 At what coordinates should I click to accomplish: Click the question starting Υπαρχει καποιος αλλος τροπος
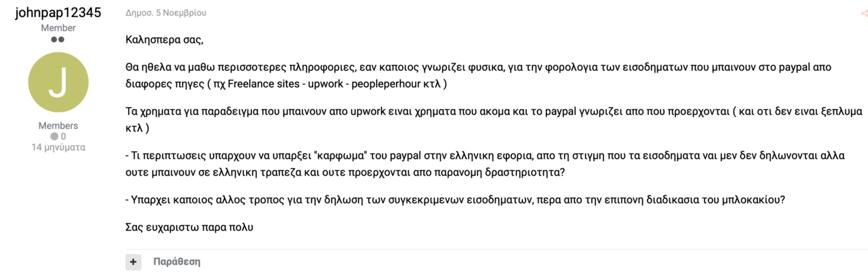pos(456,201)
